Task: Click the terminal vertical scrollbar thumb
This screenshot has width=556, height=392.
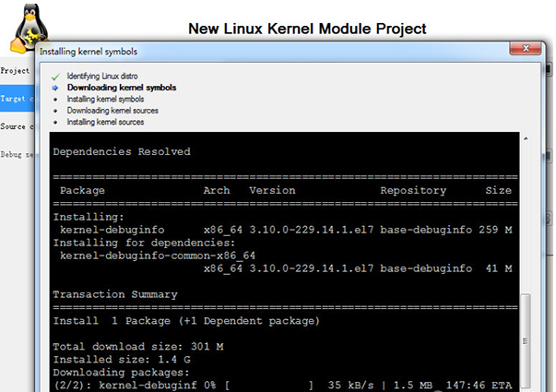Action: pos(525,341)
